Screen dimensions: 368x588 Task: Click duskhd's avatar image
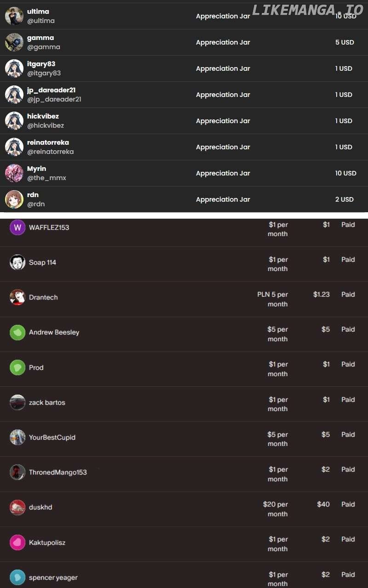pos(17,507)
